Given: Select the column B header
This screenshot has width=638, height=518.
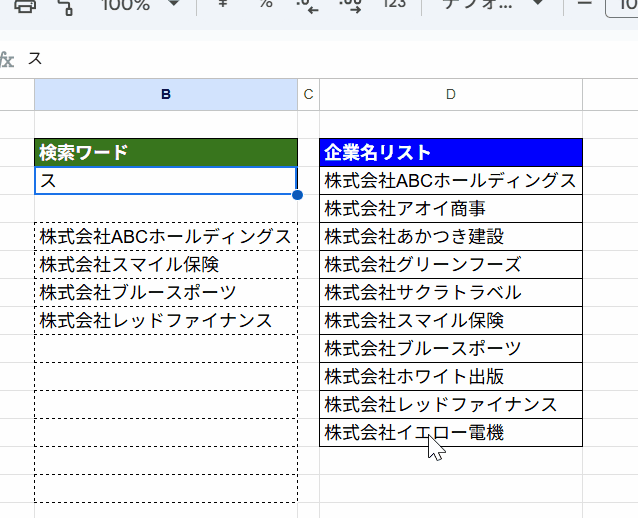Looking at the screenshot, I should point(166,95).
